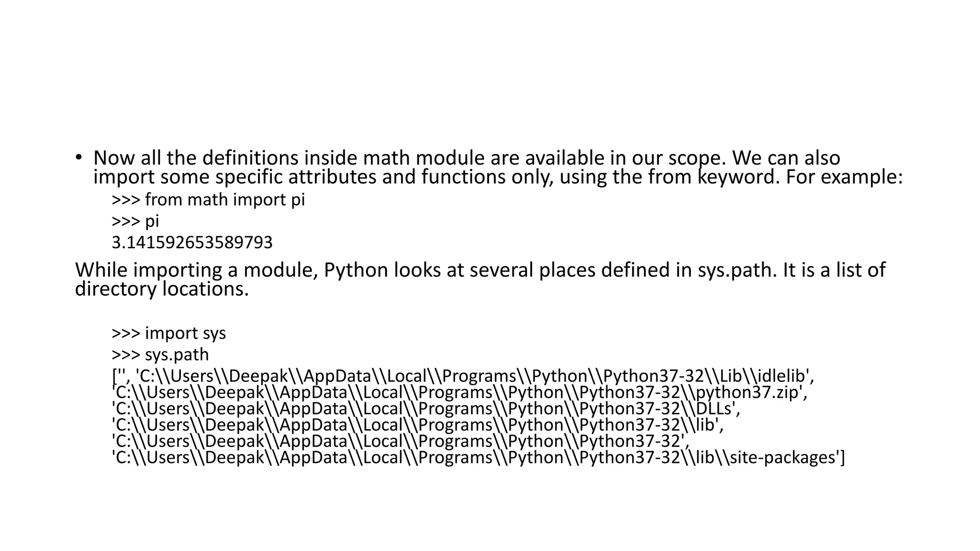The height and width of the screenshot is (551, 980).
Task: Click the path ending in "DLLs"
Action: [x=426, y=409]
